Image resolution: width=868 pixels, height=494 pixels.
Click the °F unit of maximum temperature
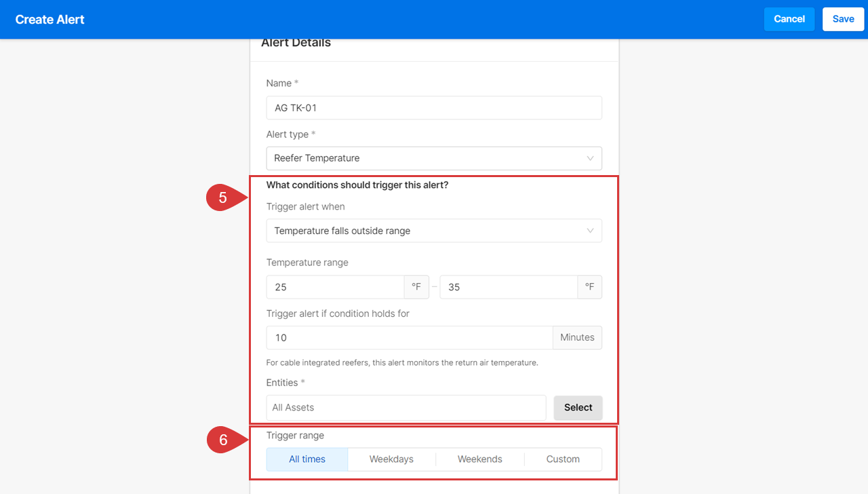click(590, 287)
